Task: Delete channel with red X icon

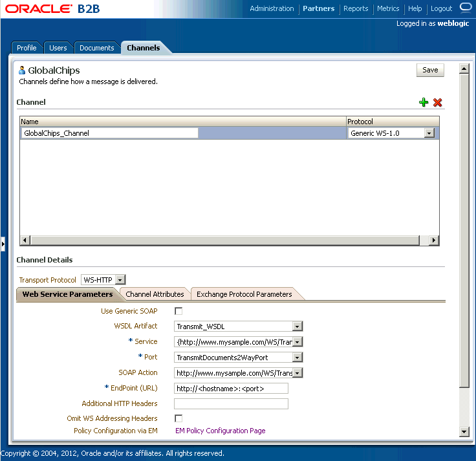Action: [x=437, y=102]
